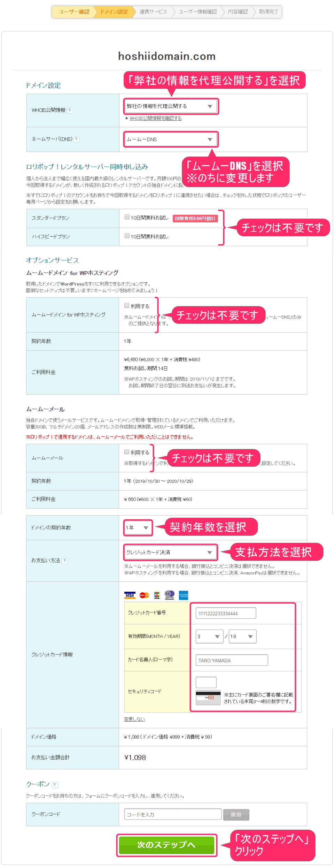Click the 次のステップへ green button
335x868 pixels.
(x=166, y=845)
